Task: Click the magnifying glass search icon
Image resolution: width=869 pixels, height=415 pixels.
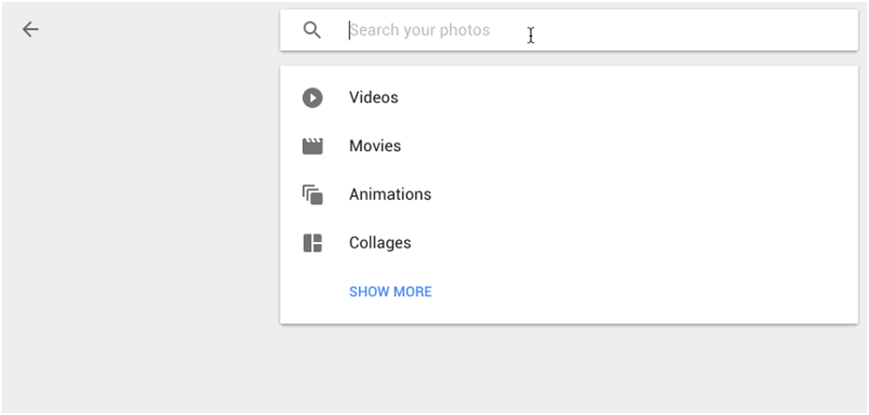Action: point(312,30)
